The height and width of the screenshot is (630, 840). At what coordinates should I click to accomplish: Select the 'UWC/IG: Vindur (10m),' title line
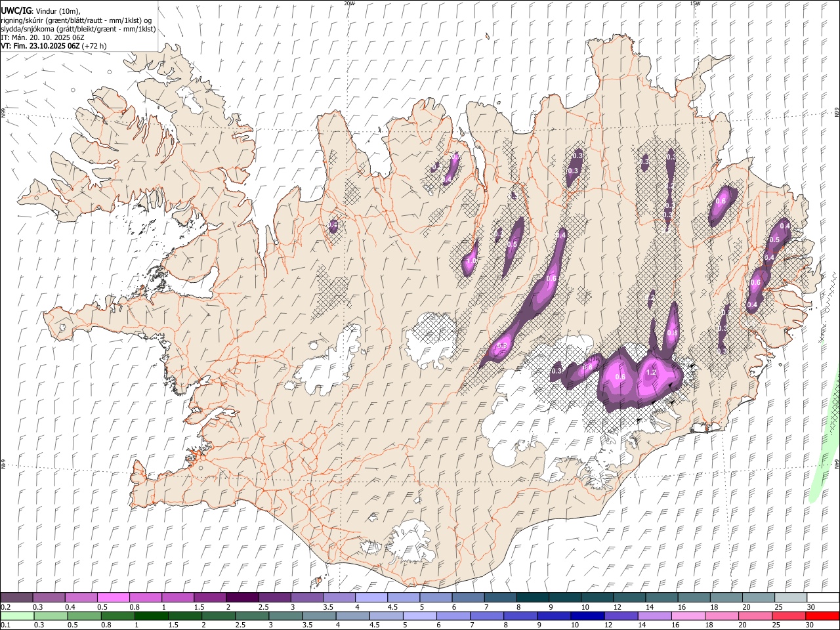pyautogui.click(x=41, y=11)
